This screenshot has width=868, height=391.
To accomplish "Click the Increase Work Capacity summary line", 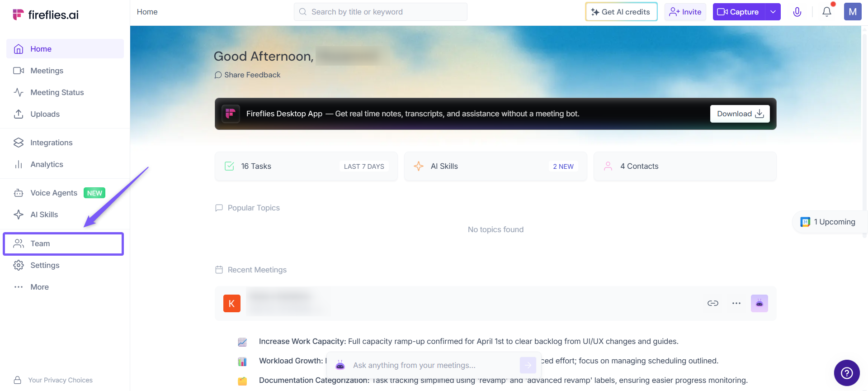I will (469, 341).
